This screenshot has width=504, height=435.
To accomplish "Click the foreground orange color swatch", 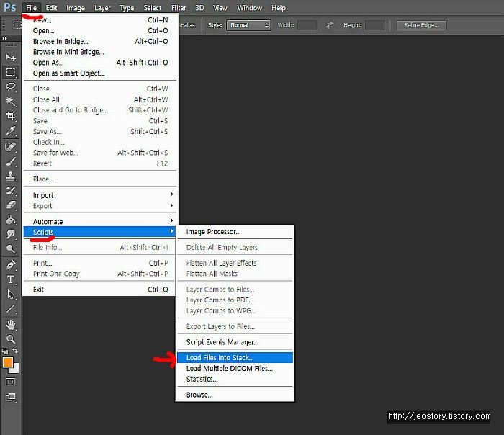I will [8, 362].
